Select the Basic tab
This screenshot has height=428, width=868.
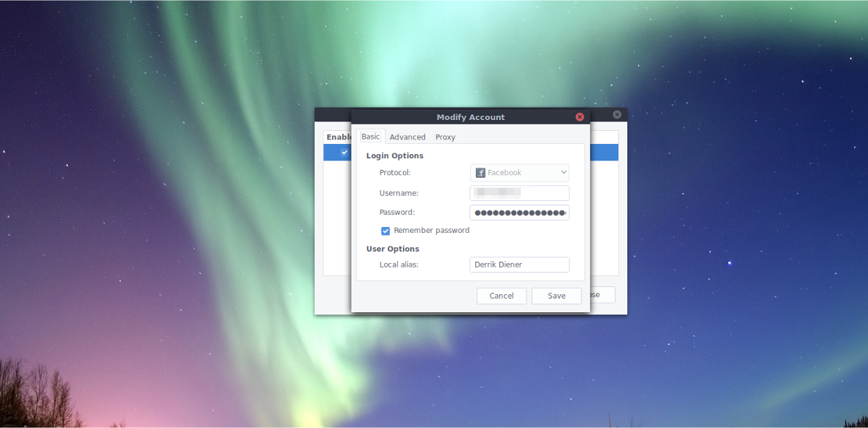[370, 136]
